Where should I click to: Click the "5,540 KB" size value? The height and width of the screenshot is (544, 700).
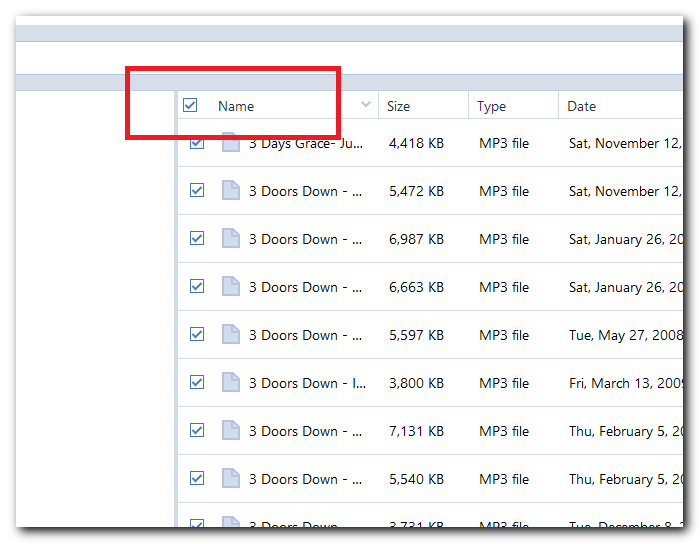416,479
